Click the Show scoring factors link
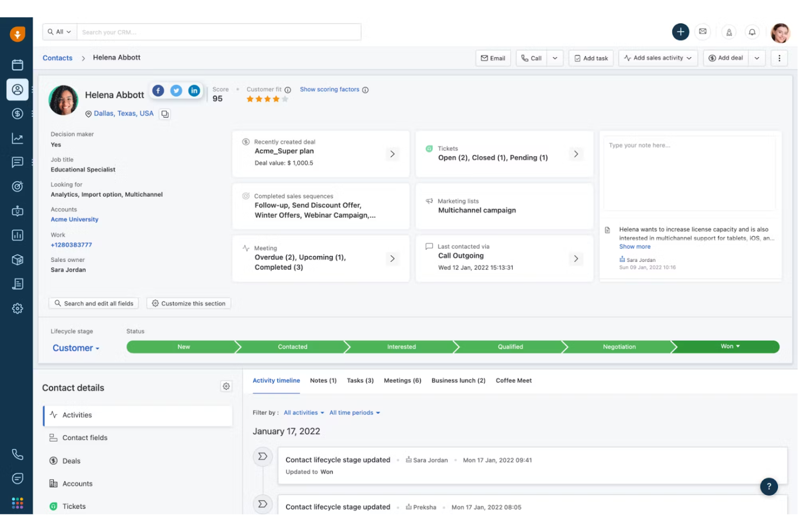798x532 pixels. coord(330,89)
